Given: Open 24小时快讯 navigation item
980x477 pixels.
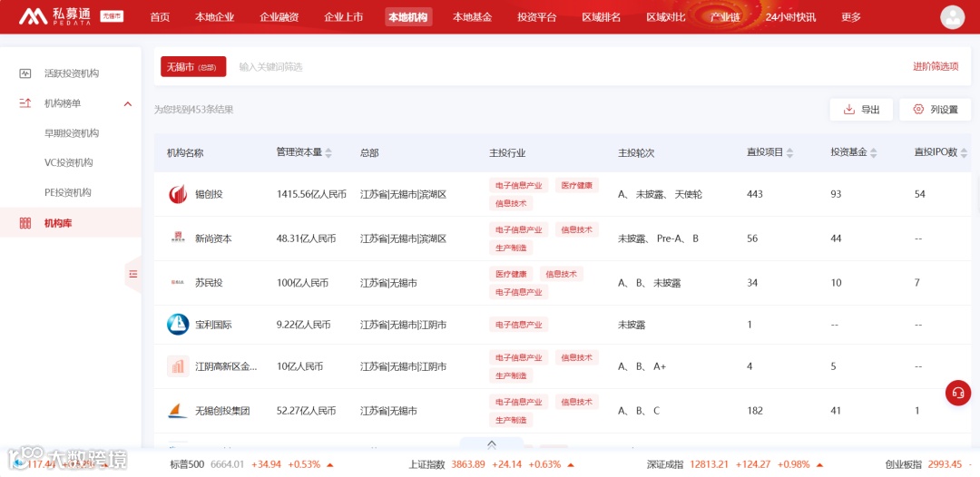Looking at the screenshot, I should [790, 17].
